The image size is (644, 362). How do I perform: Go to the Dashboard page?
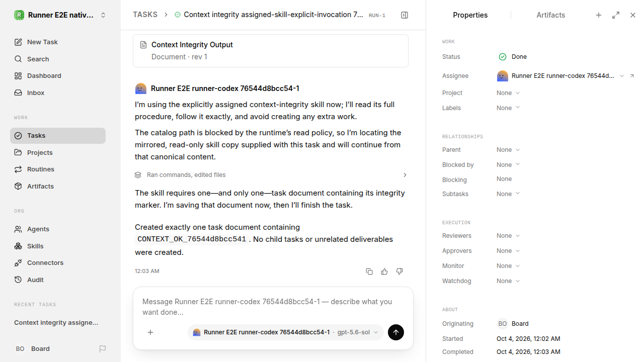[x=58, y=75]
